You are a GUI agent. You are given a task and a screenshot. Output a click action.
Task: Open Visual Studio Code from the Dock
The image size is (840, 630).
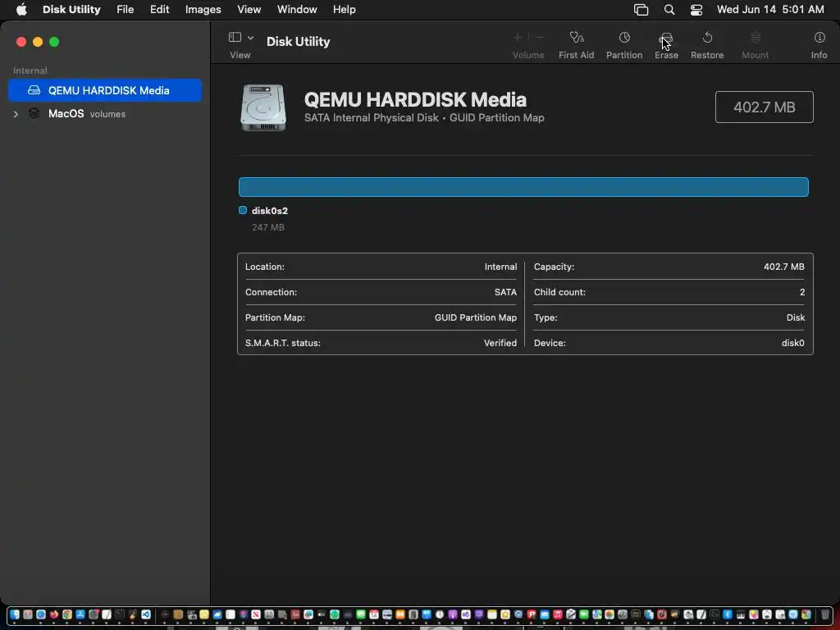click(x=146, y=614)
